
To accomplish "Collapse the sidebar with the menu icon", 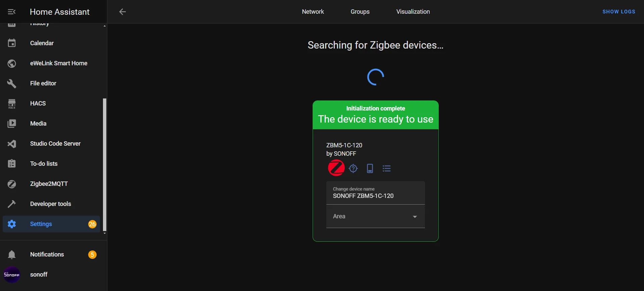I will [12, 12].
